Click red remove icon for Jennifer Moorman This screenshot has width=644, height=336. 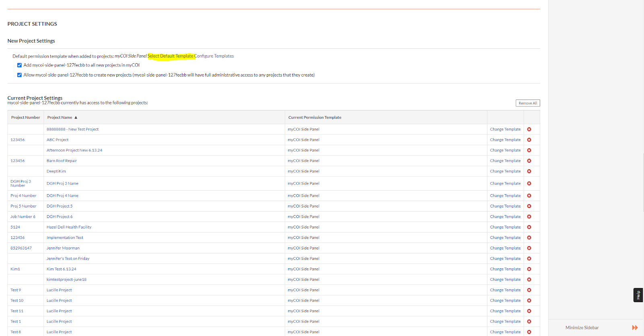[529, 248]
